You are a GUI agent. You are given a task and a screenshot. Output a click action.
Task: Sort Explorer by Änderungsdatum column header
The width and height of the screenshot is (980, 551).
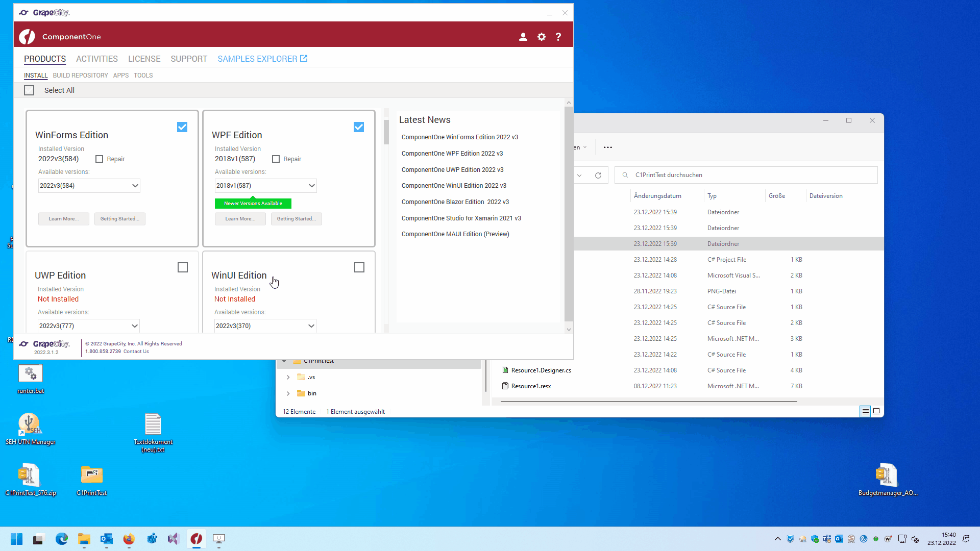tap(657, 196)
